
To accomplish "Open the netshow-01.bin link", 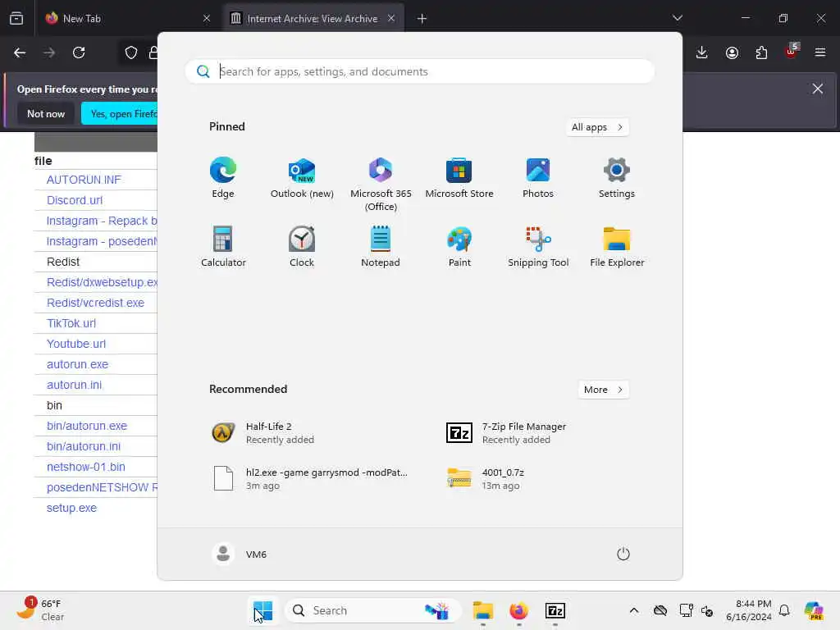I will [85, 467].
